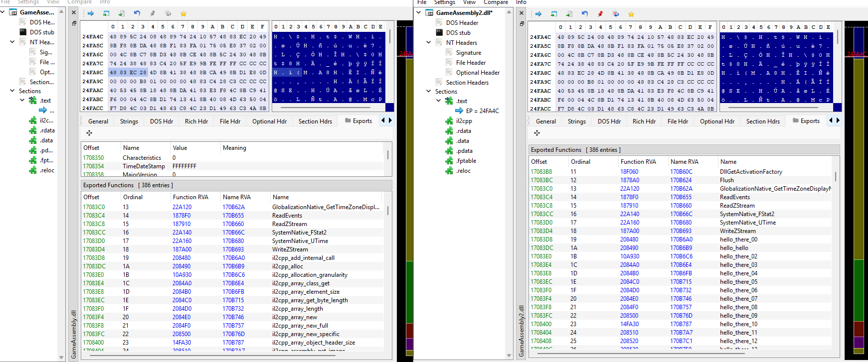Image resolution: width=868 pixels, height=362 pixels.
Task: Open the .reloc section in left tree
Action: click(47, 170)
